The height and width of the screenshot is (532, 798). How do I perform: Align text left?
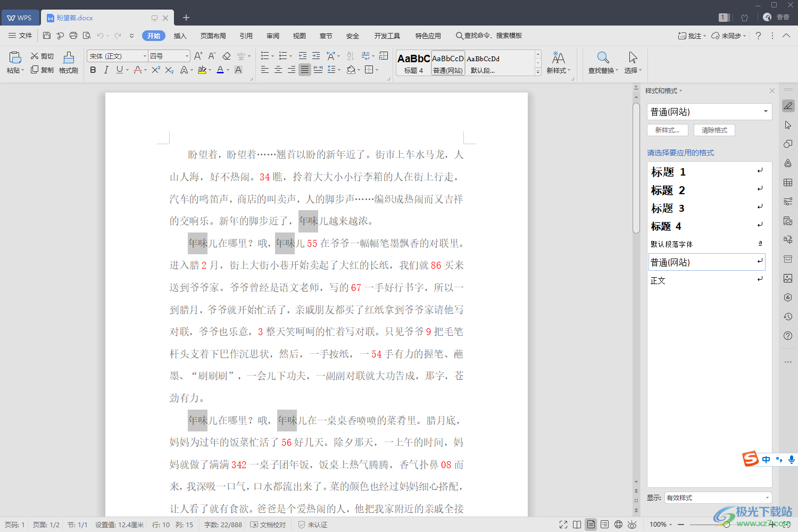coord(265,70)
